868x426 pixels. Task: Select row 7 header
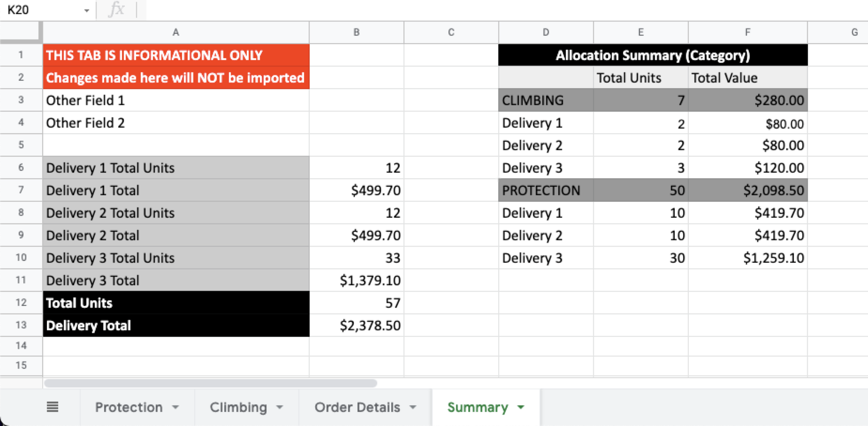[x=21, y=190]
